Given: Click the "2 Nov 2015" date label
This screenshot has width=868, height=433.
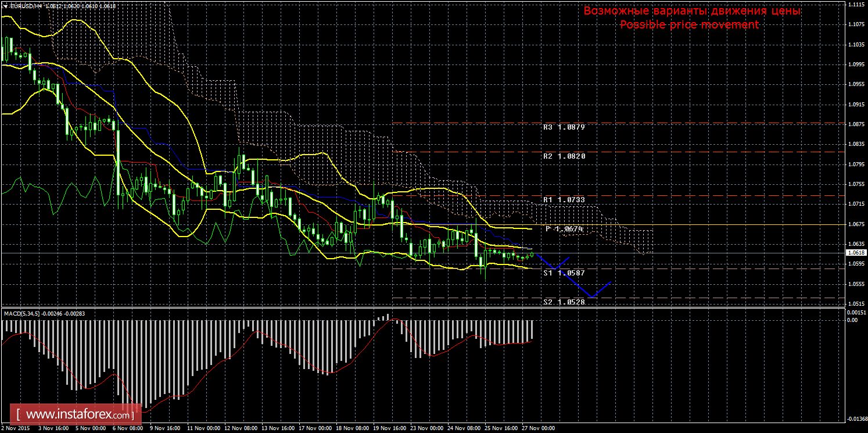Looking at the screenshot, I should coord(15,428).
